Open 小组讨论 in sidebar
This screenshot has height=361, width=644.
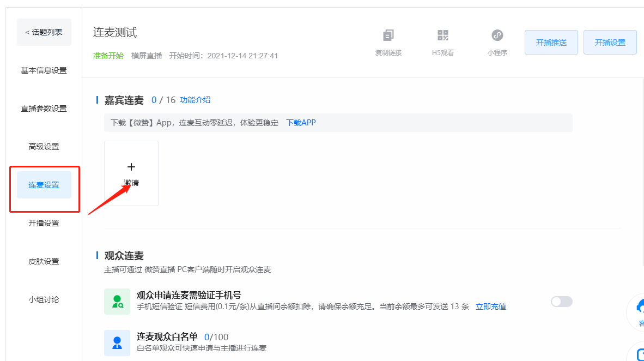(x=44, y=299)
